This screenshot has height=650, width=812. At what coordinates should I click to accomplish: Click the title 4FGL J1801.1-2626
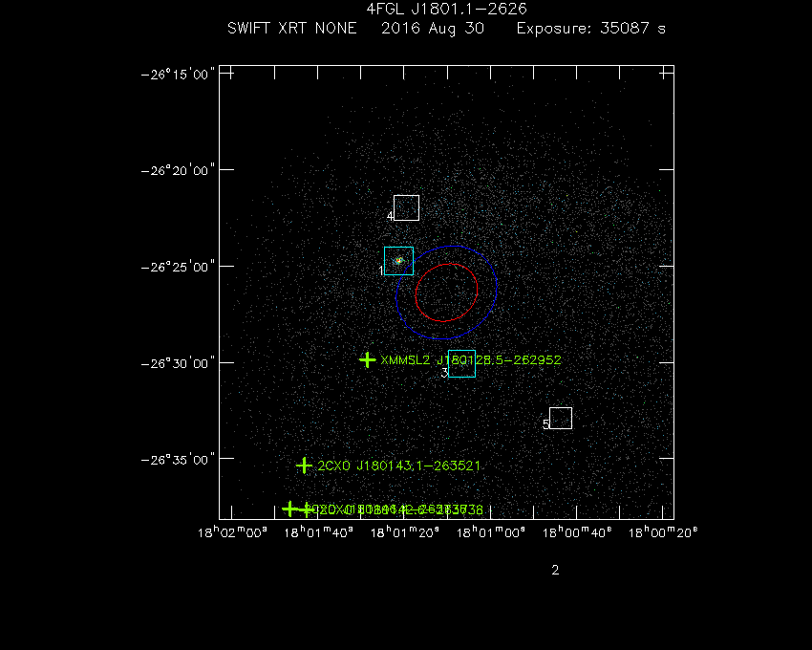click(446, 9)
